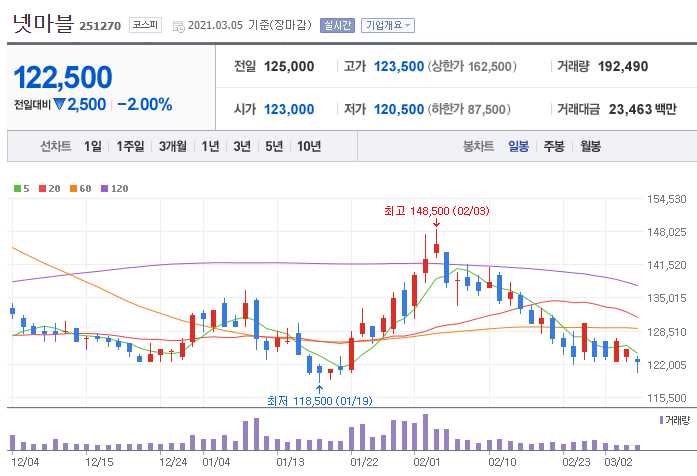Click the 넷마블 stock name heading
Screen dimensions: 697x476
click(x=43, y=23)
